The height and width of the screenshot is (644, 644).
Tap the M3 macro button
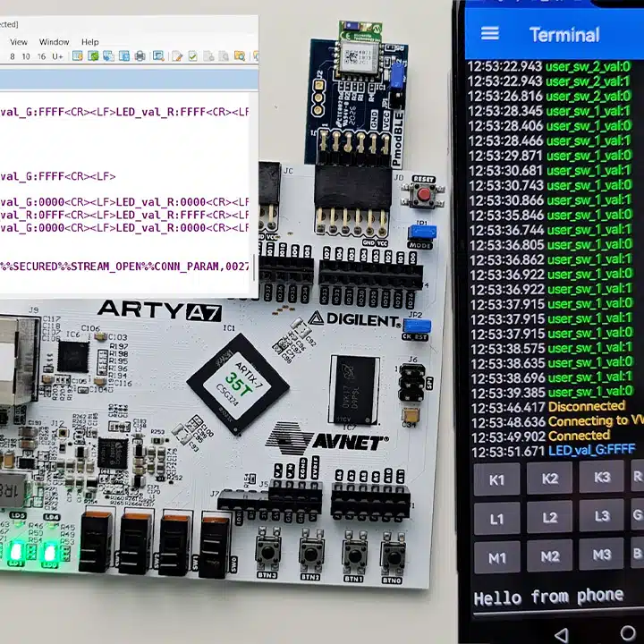602,555
